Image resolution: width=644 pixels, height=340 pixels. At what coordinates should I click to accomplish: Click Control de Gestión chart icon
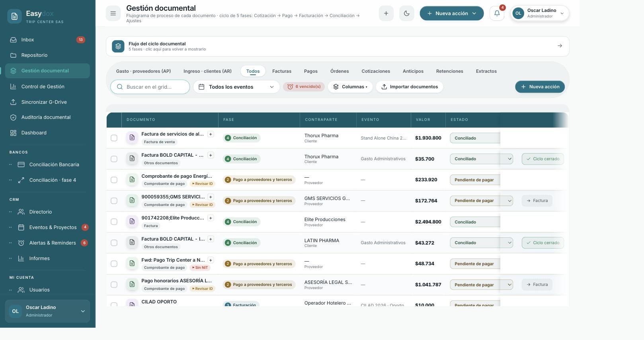[x=14, y=86]
